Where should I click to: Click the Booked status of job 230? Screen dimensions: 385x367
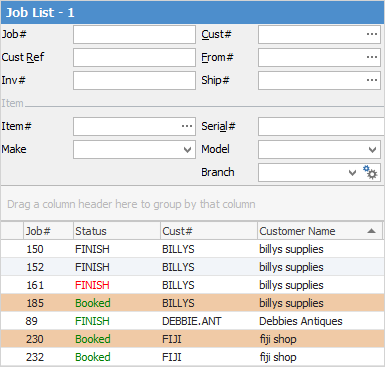coord(93,339)
